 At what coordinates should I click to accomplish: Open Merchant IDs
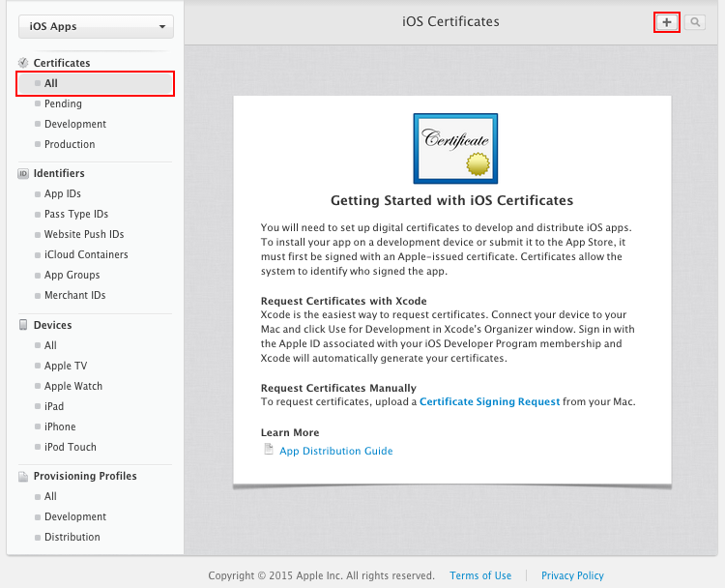(x=74, y=295)
